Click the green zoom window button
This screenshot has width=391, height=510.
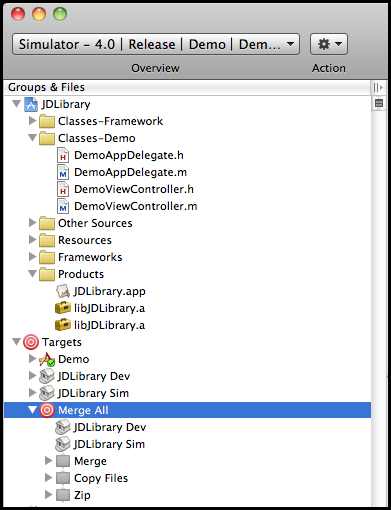tap(60, 14)
